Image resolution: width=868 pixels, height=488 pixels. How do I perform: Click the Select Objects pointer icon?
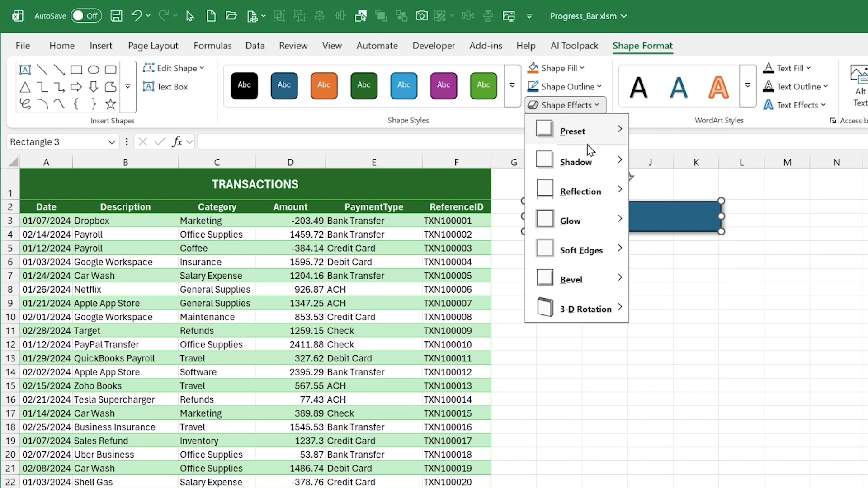coord(190,16)
